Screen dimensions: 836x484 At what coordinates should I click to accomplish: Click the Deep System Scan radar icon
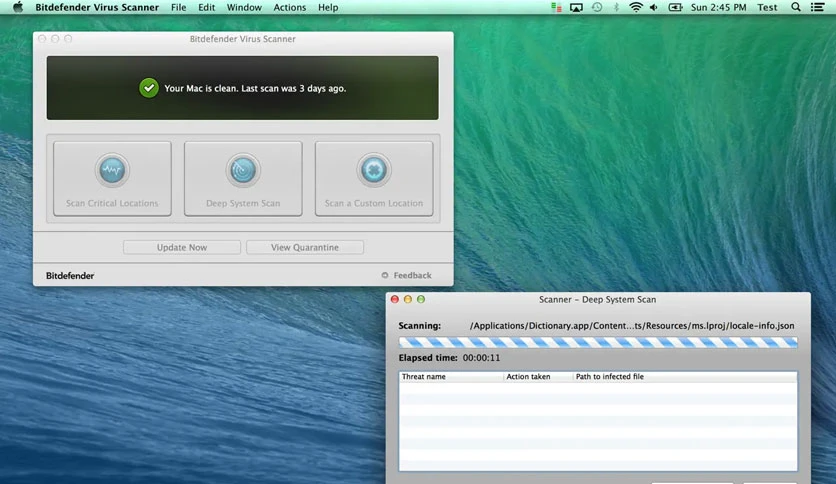[x=243, y=170]
